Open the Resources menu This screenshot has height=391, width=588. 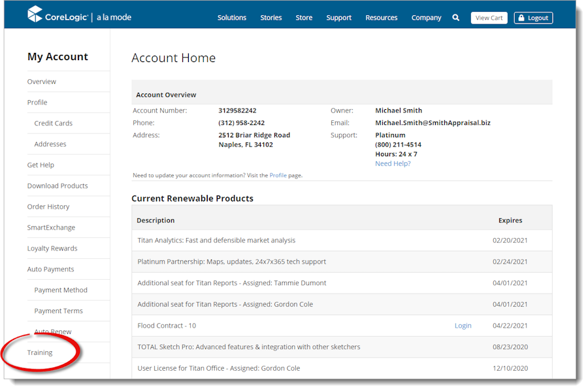(x=382, y=18)
